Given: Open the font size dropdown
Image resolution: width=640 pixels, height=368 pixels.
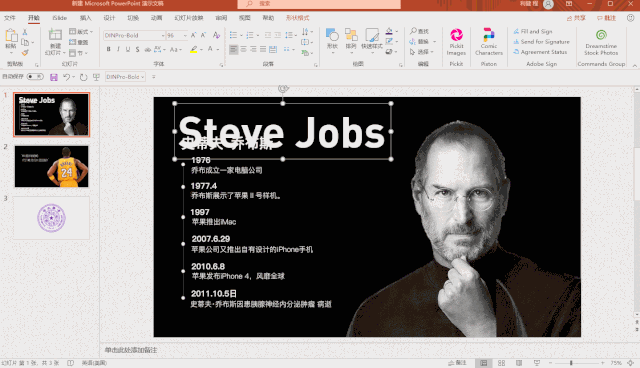Looking at the screenshot, I should coord(185,35).
